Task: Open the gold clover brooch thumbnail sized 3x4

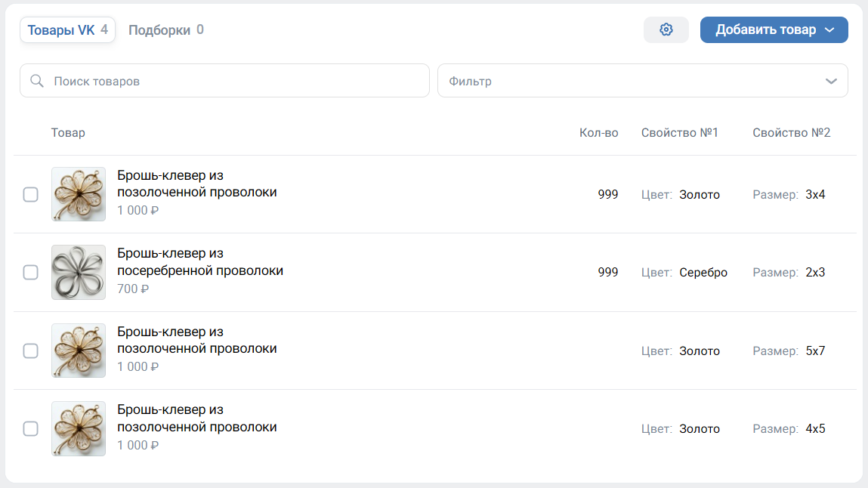Action: (x=79, y=194)
